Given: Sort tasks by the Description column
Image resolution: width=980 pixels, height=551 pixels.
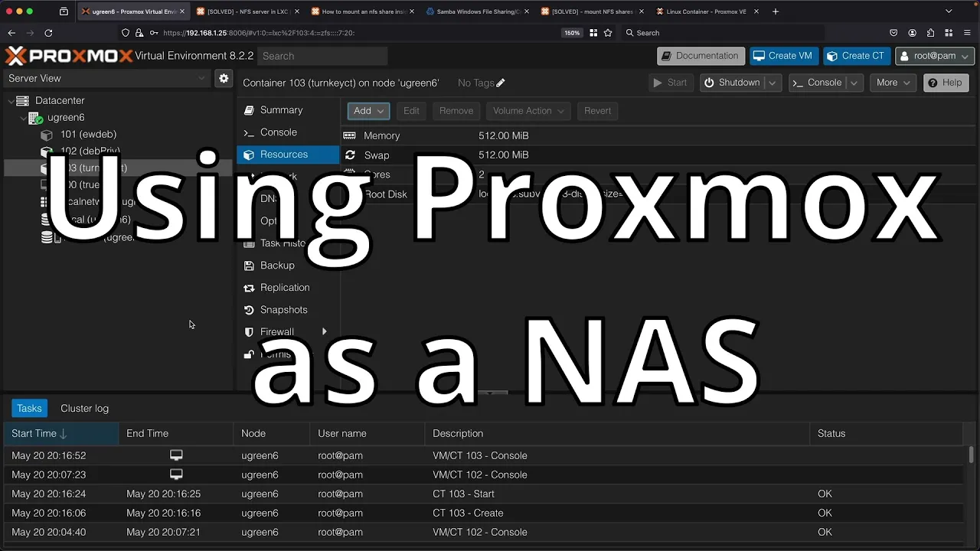Looking at the screenshot, I should pyautogui.click(x=616, y=433).
